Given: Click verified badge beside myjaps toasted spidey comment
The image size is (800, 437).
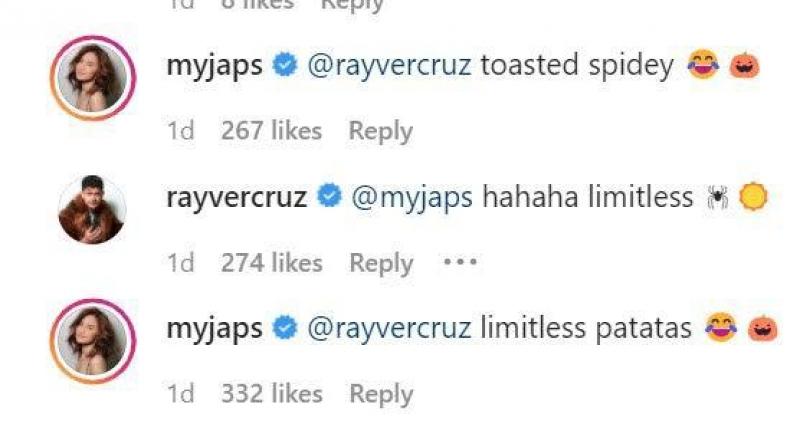Looking at the screenshot, I should click(x=285, y=66).
